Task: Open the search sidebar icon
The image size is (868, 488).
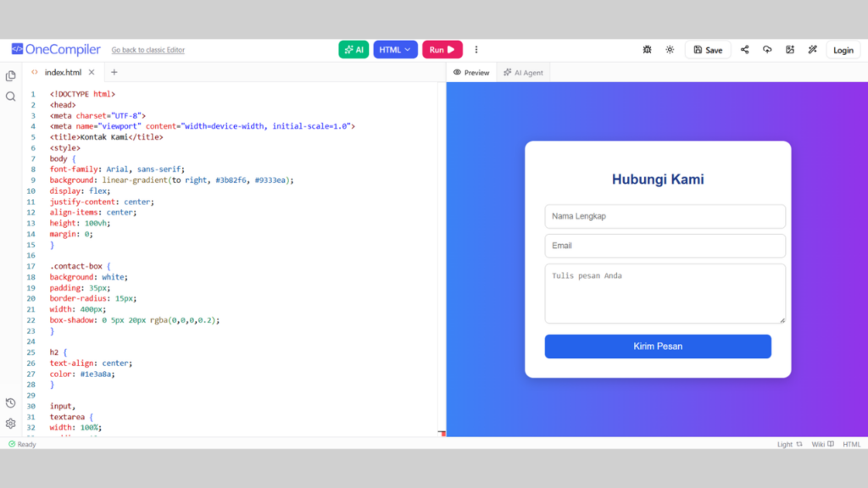Action: point(10,97)
